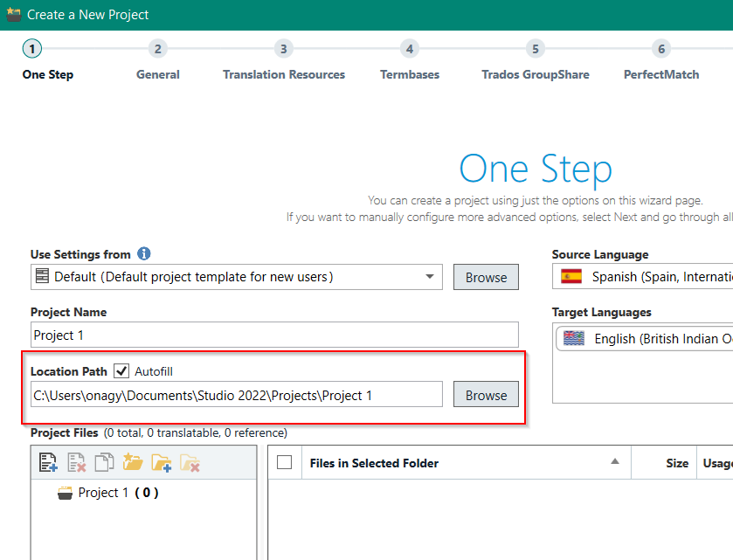Click the Add Folder icon with star
This screenshot has height=560, width=733.
tap(133, 462)
